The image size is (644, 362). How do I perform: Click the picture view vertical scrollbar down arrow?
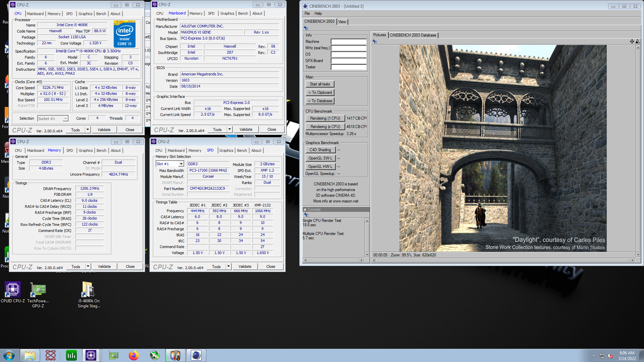click(638, 255)
